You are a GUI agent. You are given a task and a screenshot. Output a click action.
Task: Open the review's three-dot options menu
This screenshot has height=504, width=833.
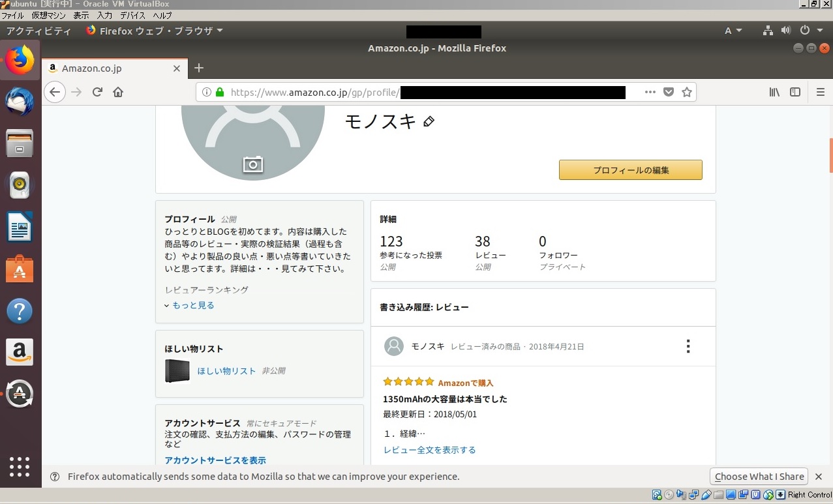pos(688,346)
